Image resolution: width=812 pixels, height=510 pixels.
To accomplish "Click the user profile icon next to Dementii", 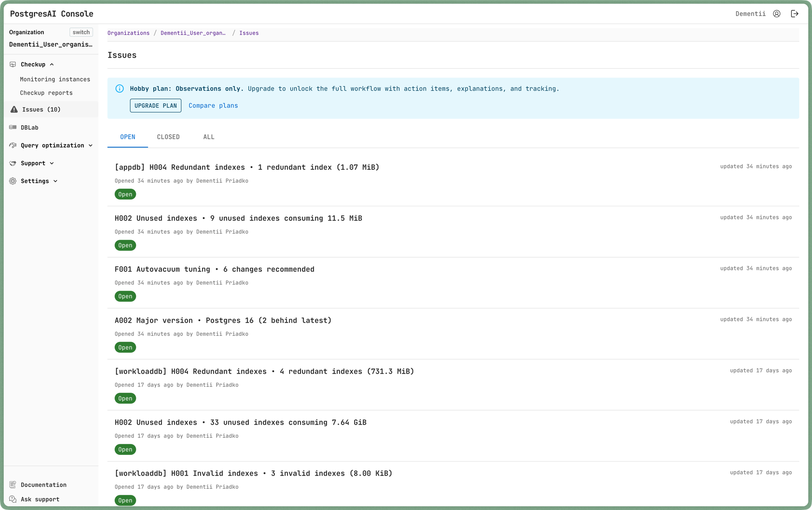I will [x=776, y=14].
